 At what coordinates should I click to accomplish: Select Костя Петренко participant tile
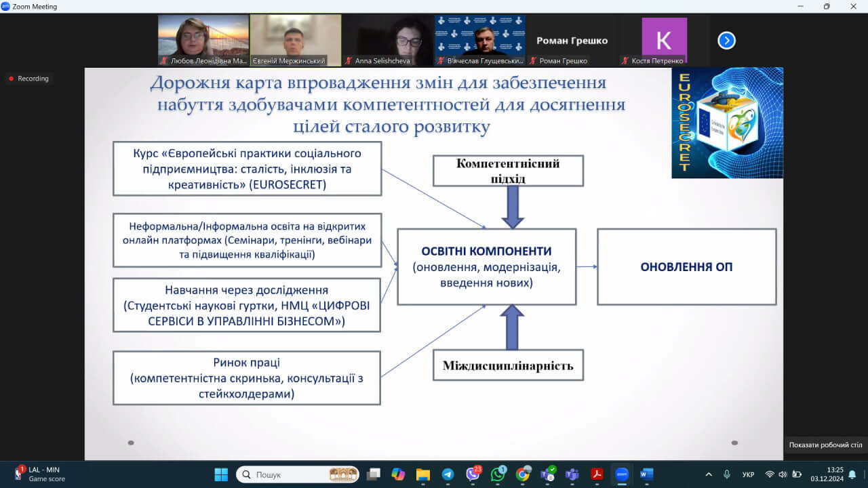tap(664, 41)
